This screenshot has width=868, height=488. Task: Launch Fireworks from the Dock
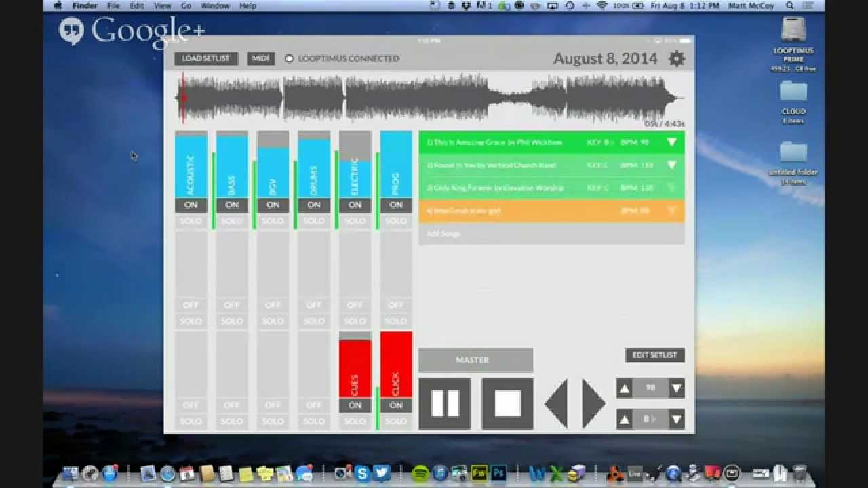pyautogui.click(x=480, y=472)
